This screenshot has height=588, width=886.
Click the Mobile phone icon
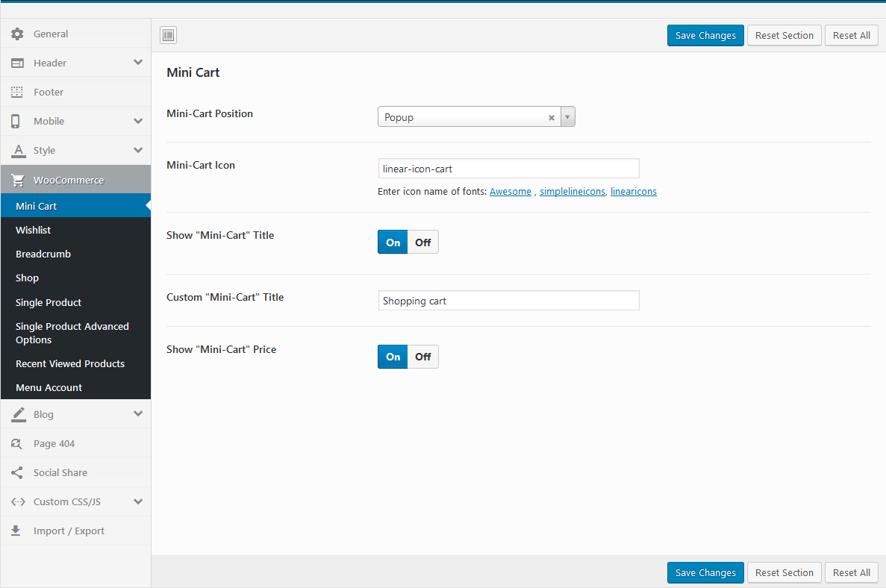(x=16, y=122)
